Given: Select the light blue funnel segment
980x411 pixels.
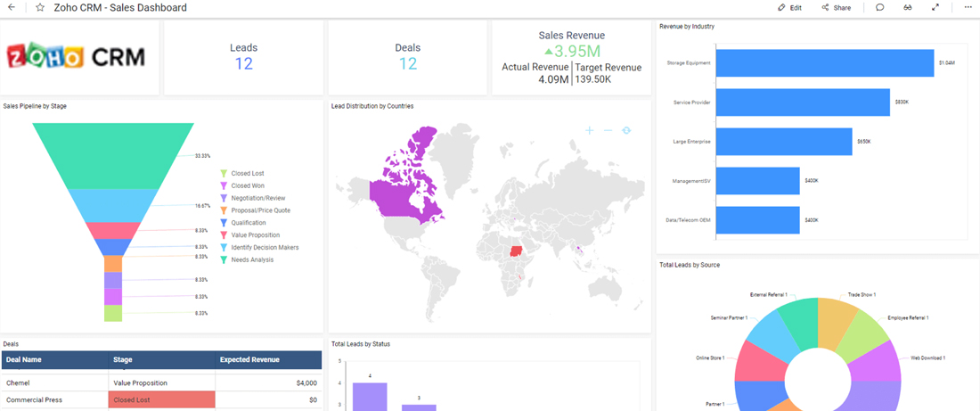Looking at the screenshot, I should pos(113,205).
